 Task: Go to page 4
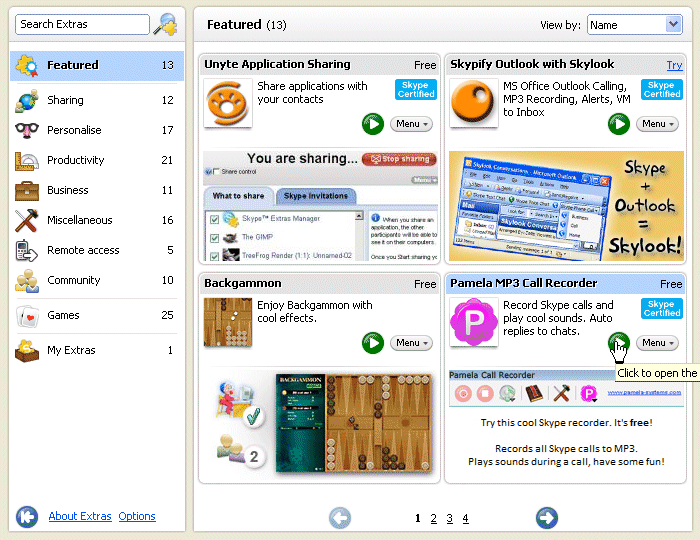pyautogui.click(x=466, y=519)
